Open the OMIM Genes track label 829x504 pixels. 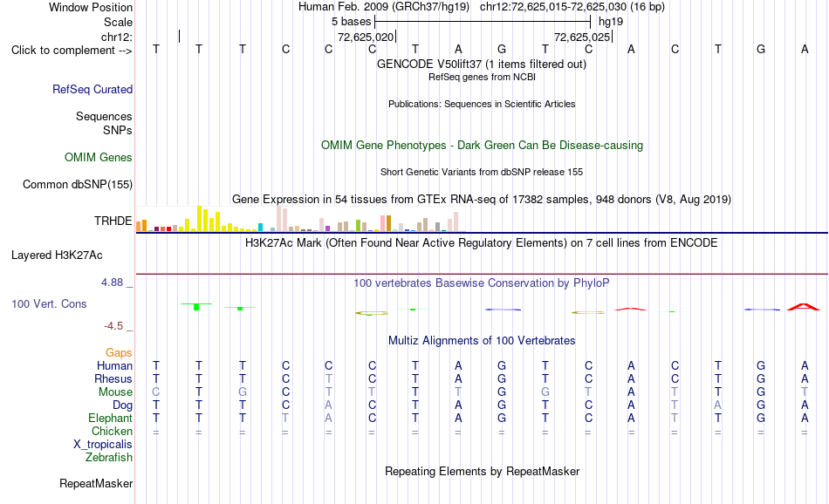pos(99,158)
